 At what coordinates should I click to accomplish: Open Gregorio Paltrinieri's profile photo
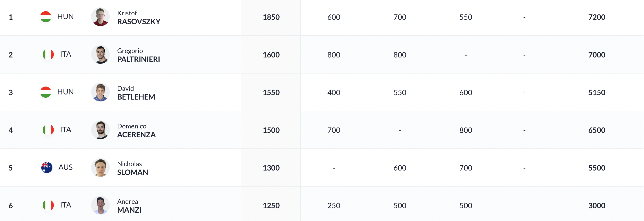[x=100, y=54]
